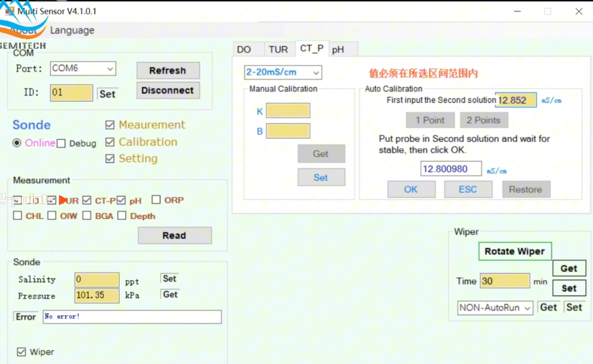This screenshot has height=364, width=593.
Task: Enable the Debug checkbox
Action: click(62, 143)
